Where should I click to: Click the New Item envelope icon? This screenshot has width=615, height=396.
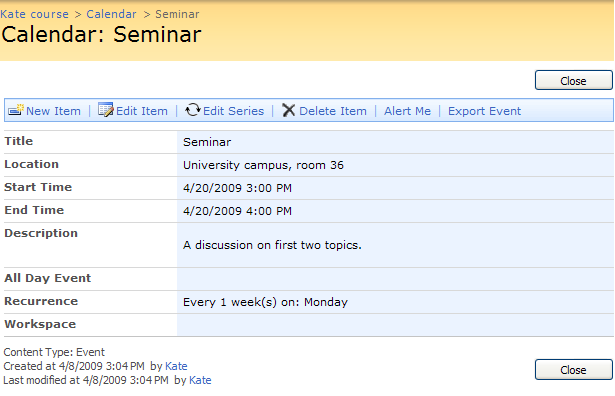point(16,110)
